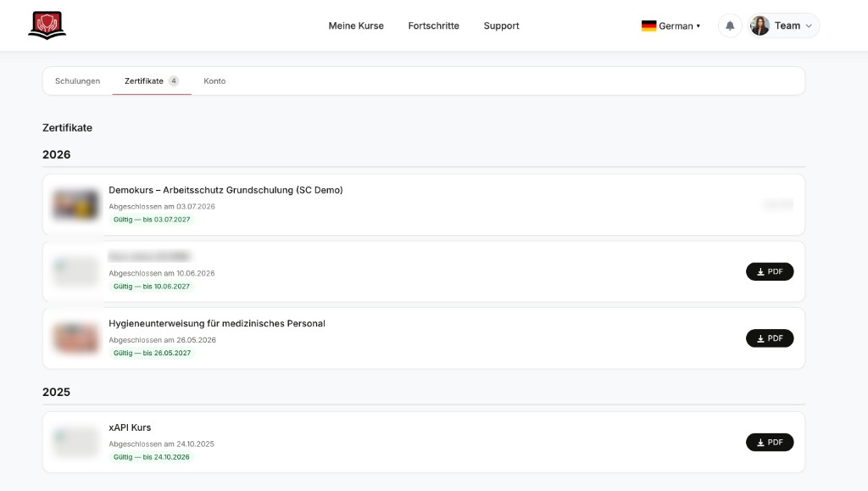This screenshot has width=868, height=491.
Task: Click the Hygieneunterweisung course thumbnail
Action: [x=75, y=338]
